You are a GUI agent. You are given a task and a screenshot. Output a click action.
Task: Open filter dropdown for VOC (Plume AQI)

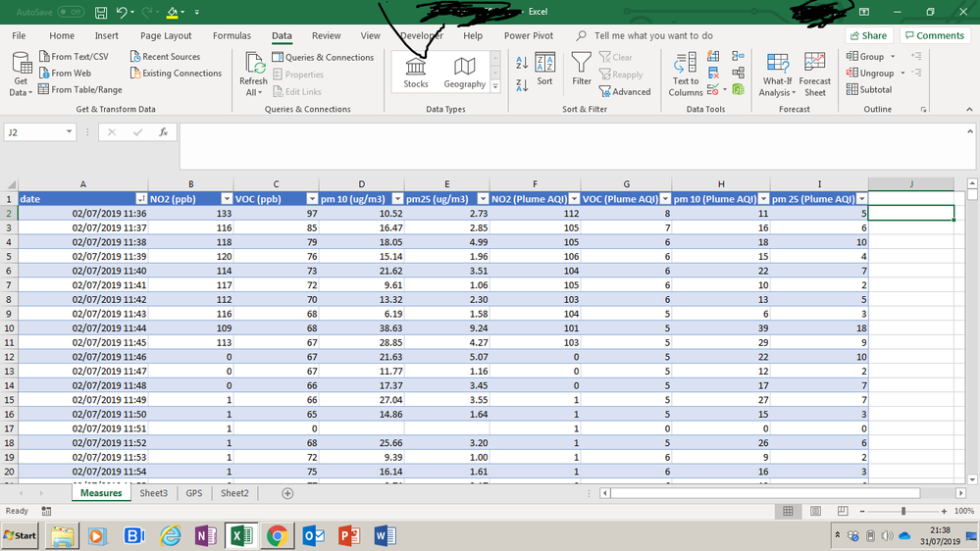[665, 199]
